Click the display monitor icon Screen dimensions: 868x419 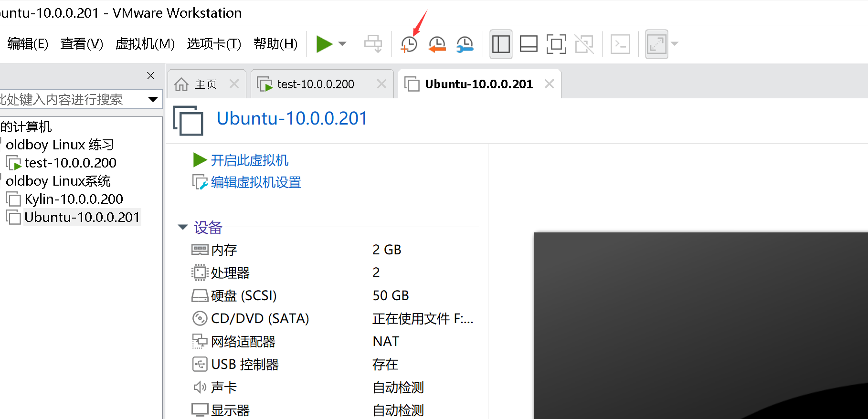(200, 410)
